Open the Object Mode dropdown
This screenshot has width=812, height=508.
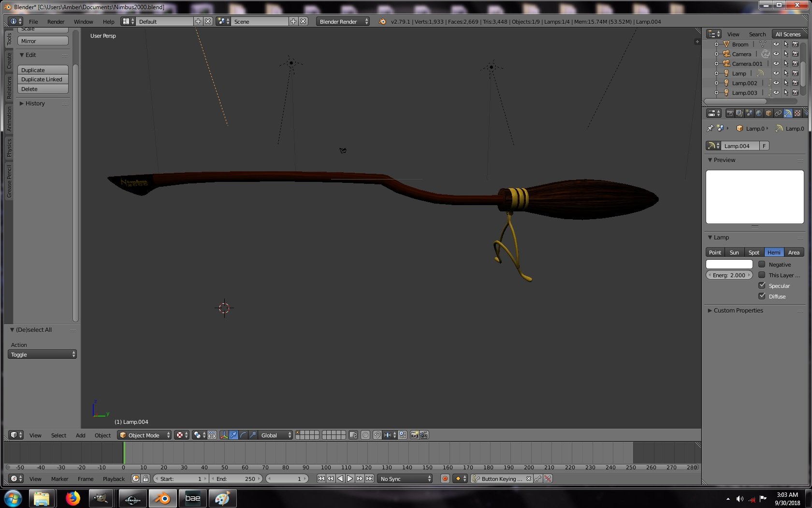(x=145, y=435)
